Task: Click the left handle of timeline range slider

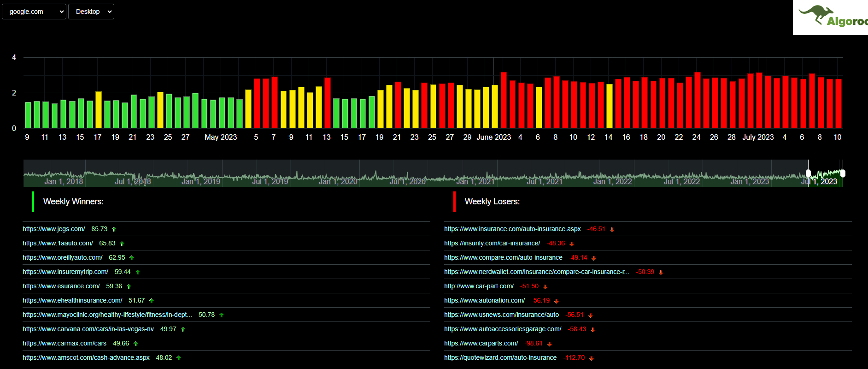Action: point(808,173)
